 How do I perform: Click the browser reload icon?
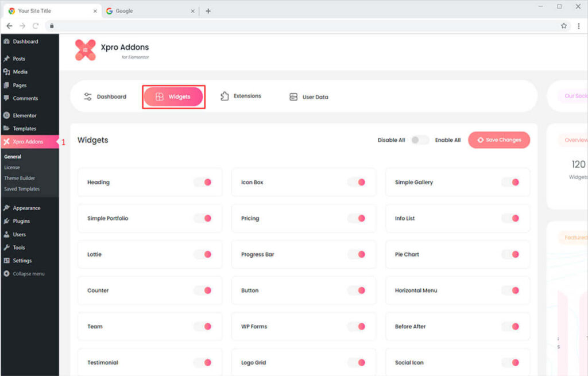point(36,26)
